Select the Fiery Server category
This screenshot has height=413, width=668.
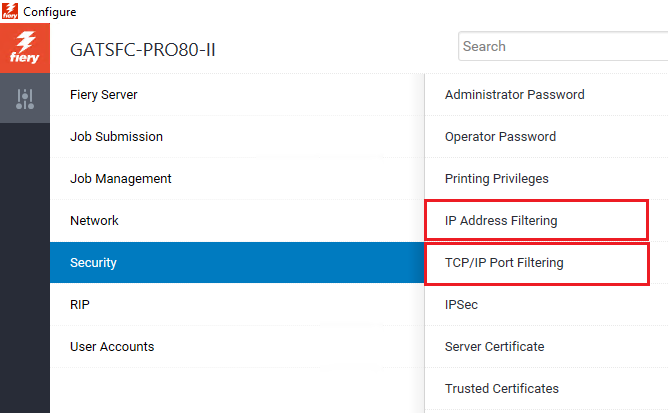click(104, 95)
